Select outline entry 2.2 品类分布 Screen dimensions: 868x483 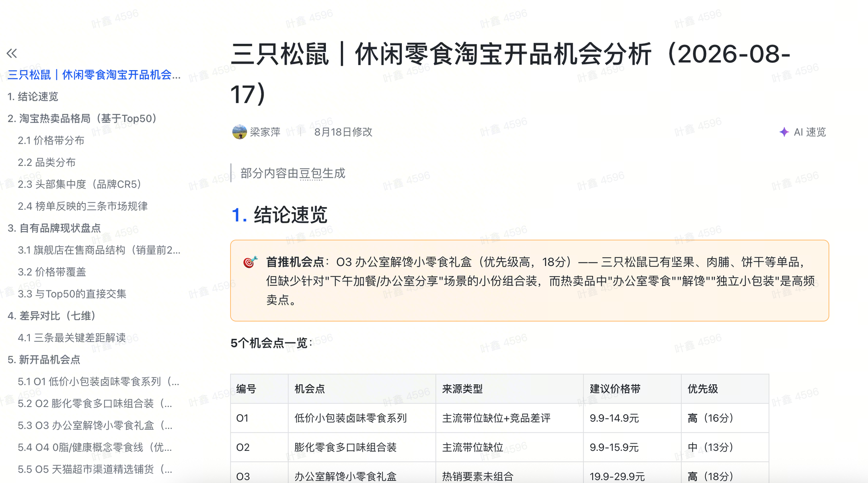[47, 162]
